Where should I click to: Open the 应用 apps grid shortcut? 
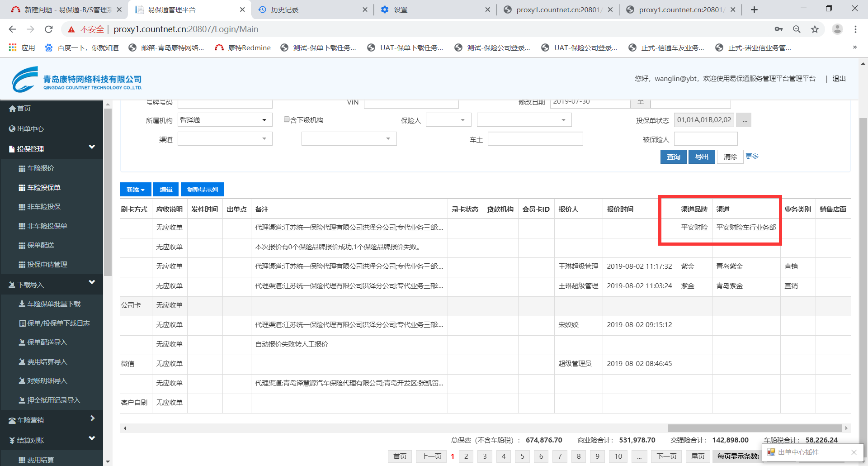pos(22,48)
